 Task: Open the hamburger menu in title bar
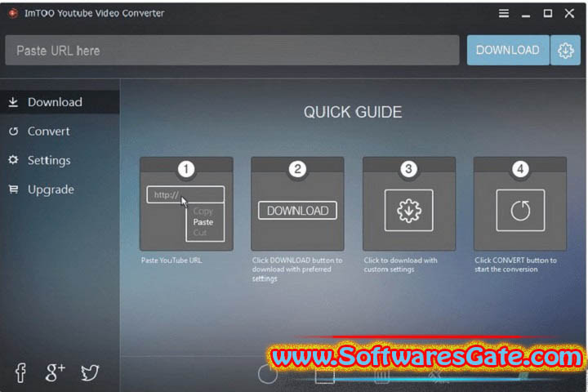(504, 14)
